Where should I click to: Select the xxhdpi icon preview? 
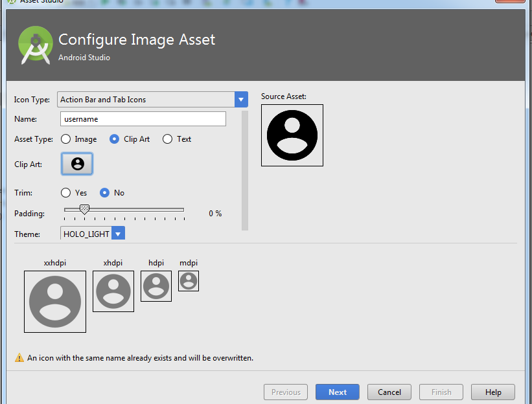pyautogui.click(x=55, y=302)
